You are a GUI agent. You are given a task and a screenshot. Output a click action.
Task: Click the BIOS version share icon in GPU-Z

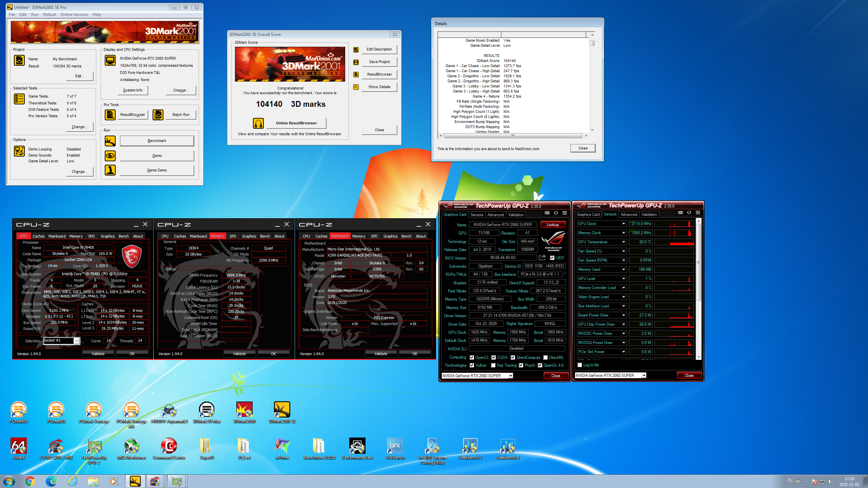(542, 258)
